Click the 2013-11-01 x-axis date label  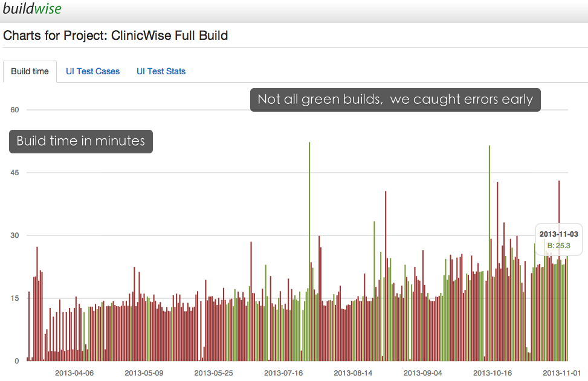coord(562,373)
